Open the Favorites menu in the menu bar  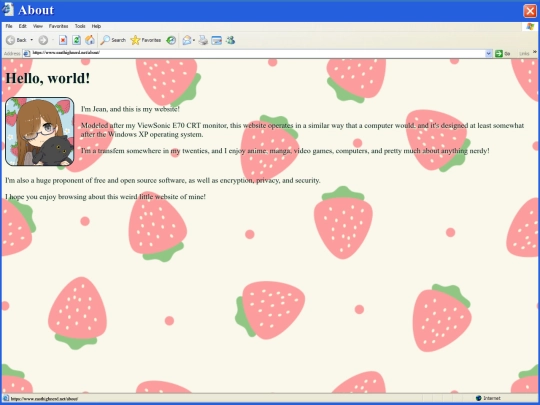(58, 26)
